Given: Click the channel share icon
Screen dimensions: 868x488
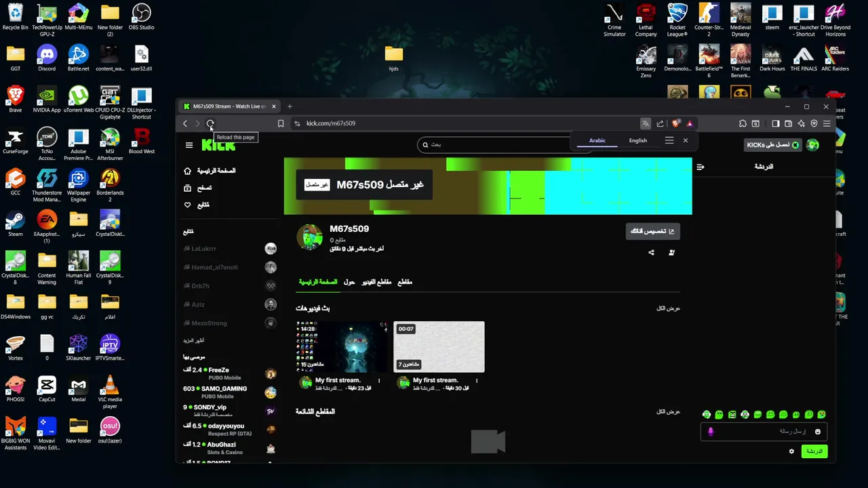Looking at the screenshot, I should (x=651, y=252).
